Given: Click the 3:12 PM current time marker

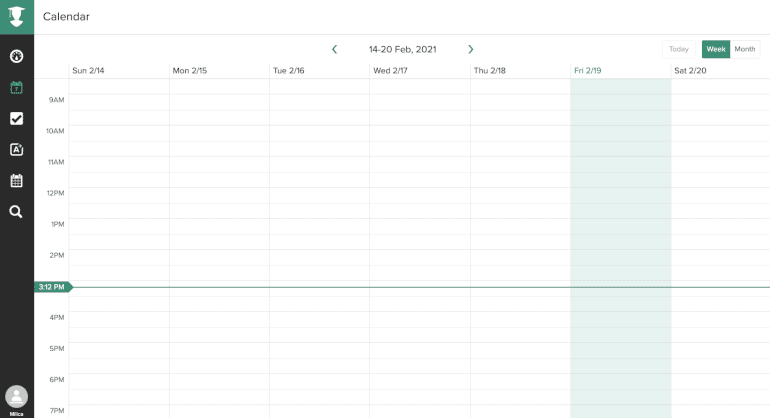Looking at the screenshot, I should coord(53,287).
